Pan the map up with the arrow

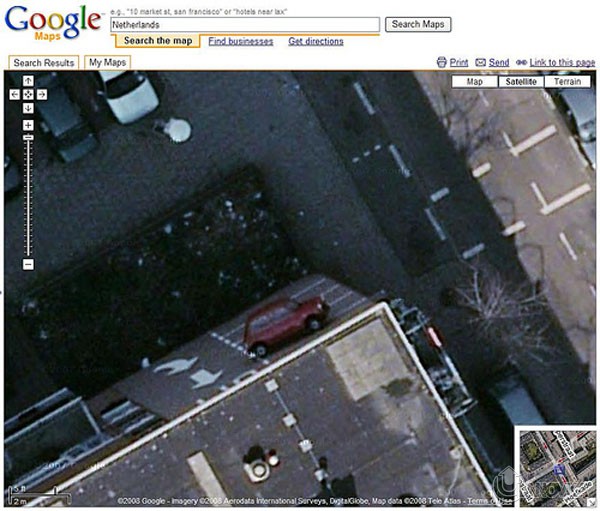click(28, 81)
